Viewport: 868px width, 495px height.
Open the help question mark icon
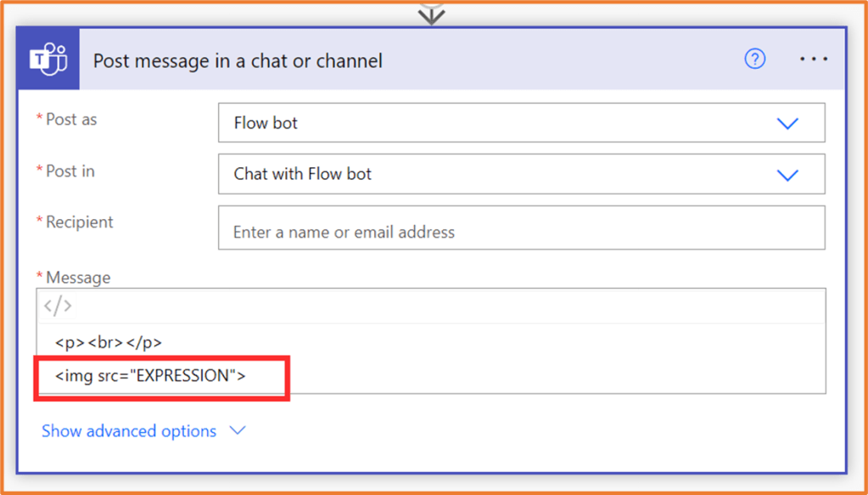coord(754,59)
